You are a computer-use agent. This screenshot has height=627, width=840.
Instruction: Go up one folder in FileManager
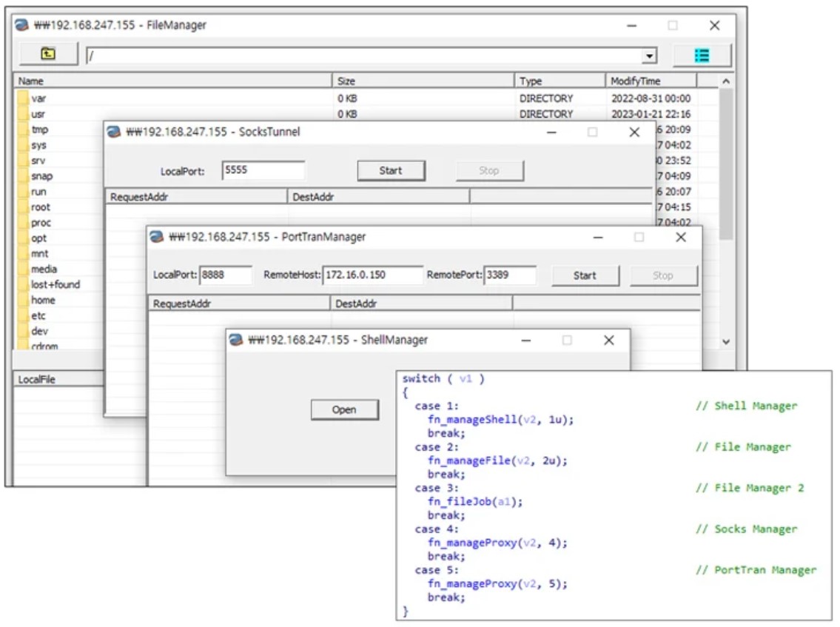tap(48, 53)
